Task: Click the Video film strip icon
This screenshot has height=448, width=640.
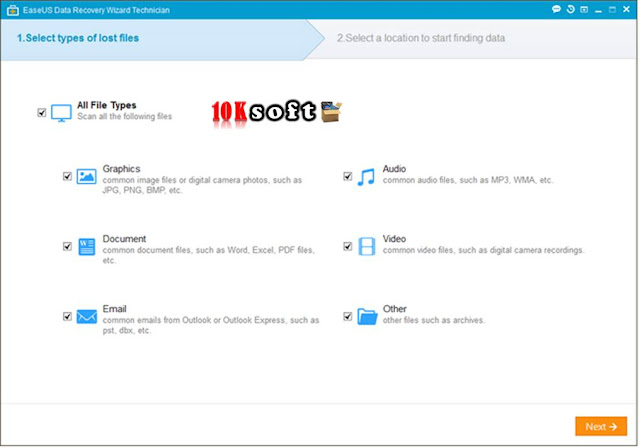Action: click(x=367, y=246)
